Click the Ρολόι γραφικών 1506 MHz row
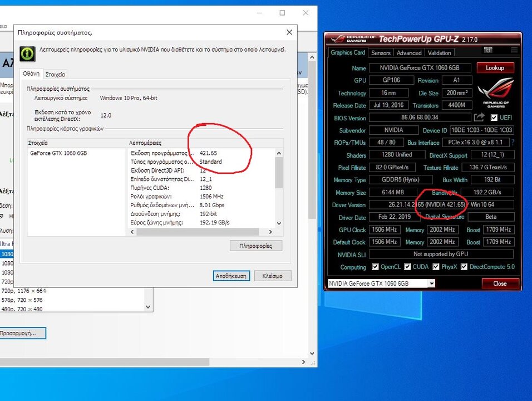 (201, 197)
